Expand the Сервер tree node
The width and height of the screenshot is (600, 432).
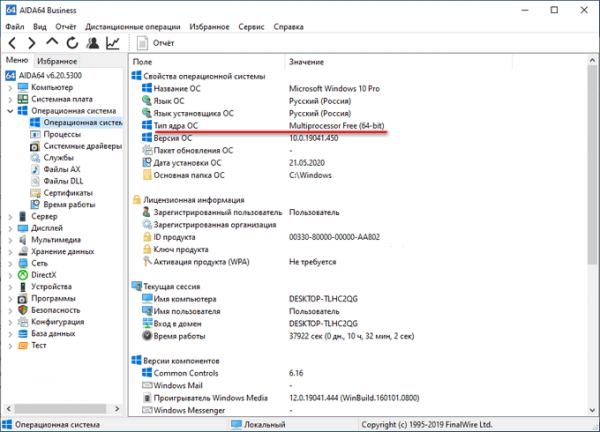[x=10, y=217]
